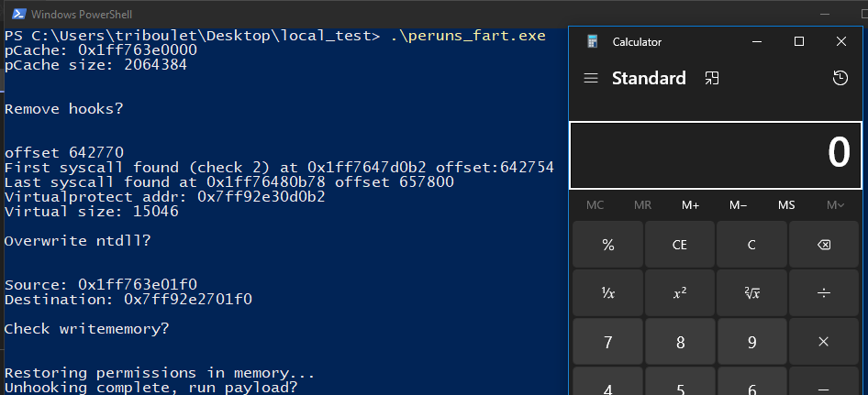Click the 'Virtualprotect addr' output line
Viewport: 868px width, 395px height.
[165, 197]
